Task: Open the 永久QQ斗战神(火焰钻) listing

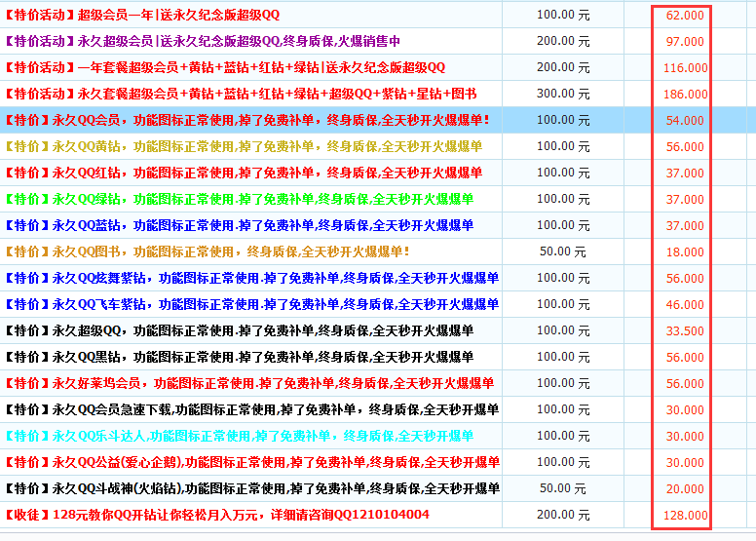Action: click(x=252, y=488)
